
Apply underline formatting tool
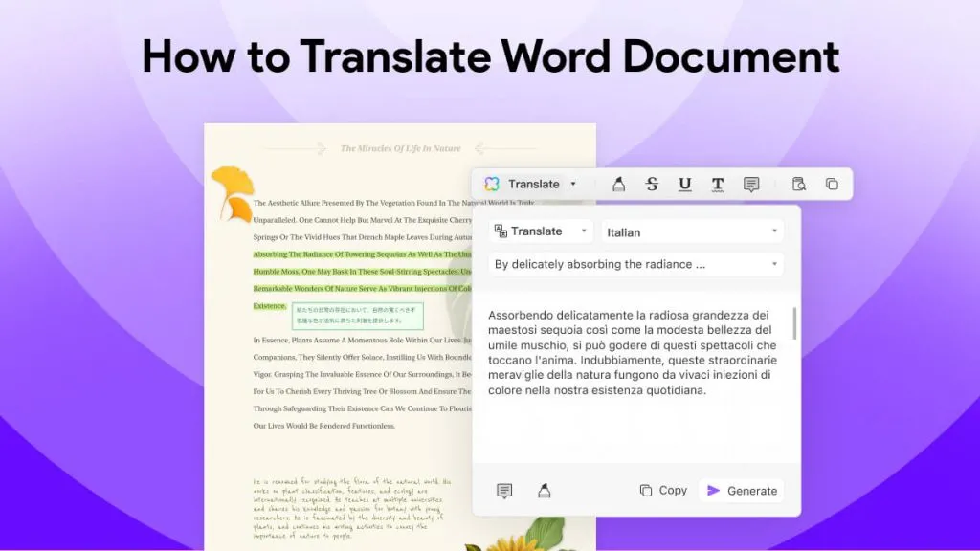pyautogui.click(x=685, y=185)
